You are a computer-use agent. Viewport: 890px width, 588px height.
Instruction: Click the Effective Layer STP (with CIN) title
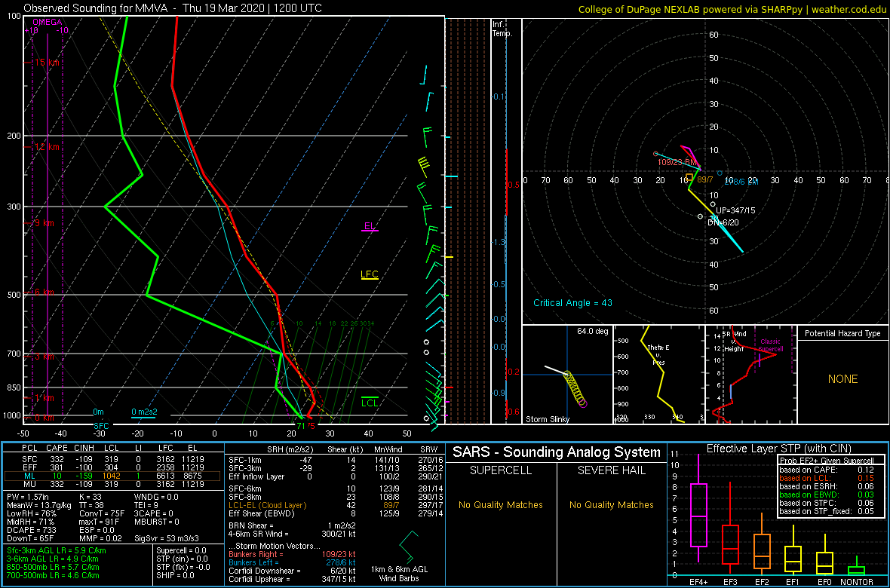tap(778, 449)
